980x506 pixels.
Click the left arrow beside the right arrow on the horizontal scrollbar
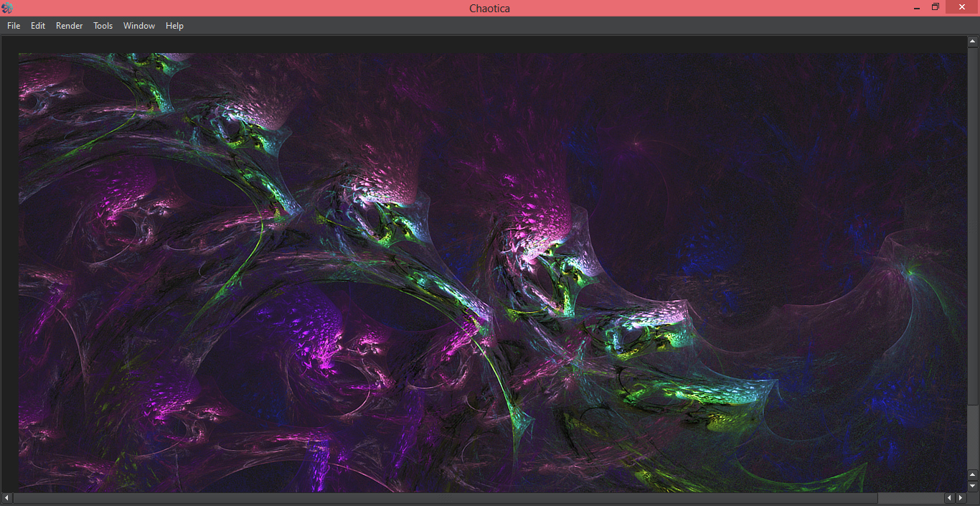[x=949, y=497]
